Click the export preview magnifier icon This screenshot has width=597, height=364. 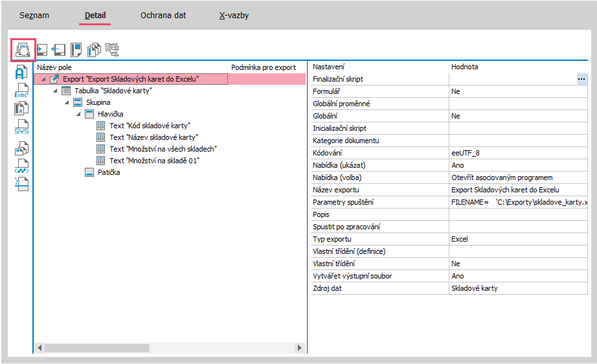[x=23, y=50]
